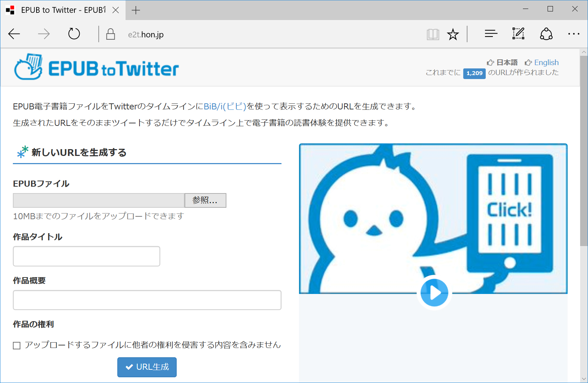Focus the 作品タイトル title field
The width and height of the screenshot is (588, 383).
point(86,256)
